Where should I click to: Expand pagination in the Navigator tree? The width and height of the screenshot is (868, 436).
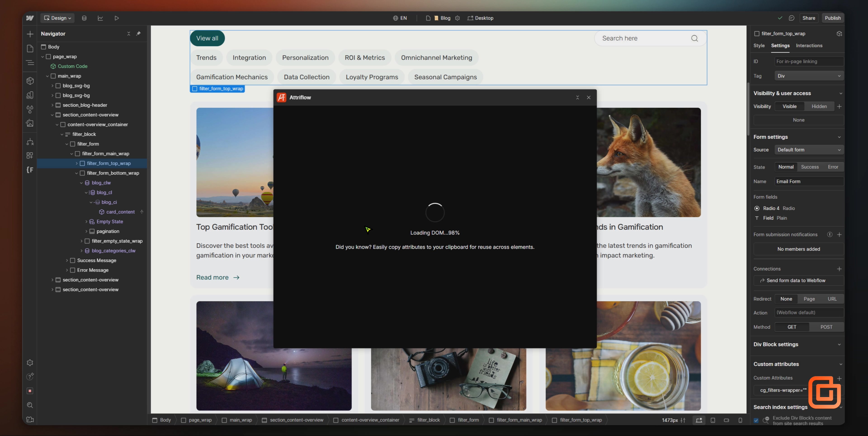pyautogui.click(x=86, y=231)
